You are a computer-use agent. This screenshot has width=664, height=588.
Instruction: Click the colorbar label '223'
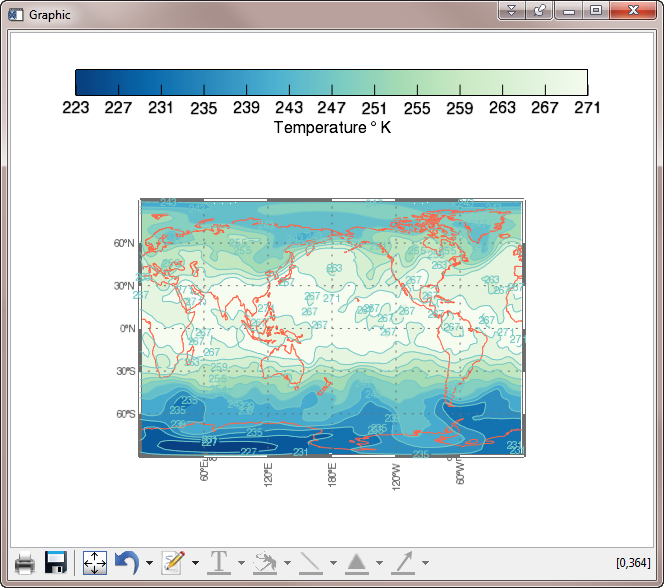76,108
